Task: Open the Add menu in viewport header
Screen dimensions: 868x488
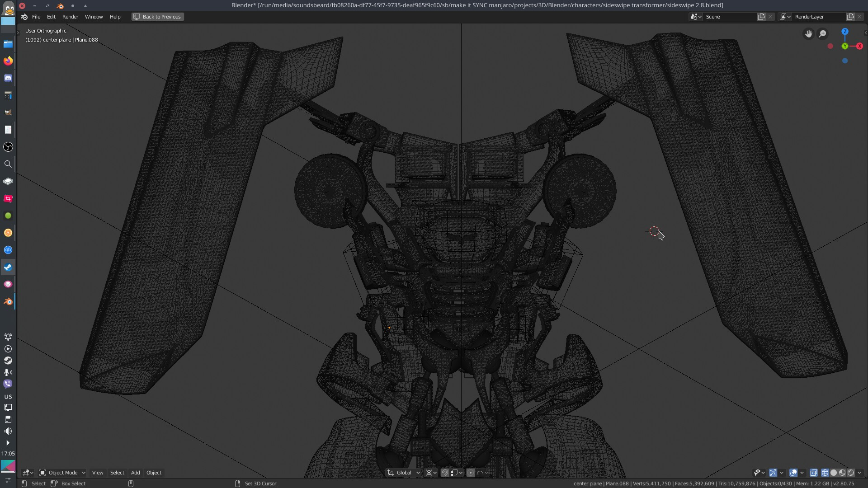Action: pos(135,473)
